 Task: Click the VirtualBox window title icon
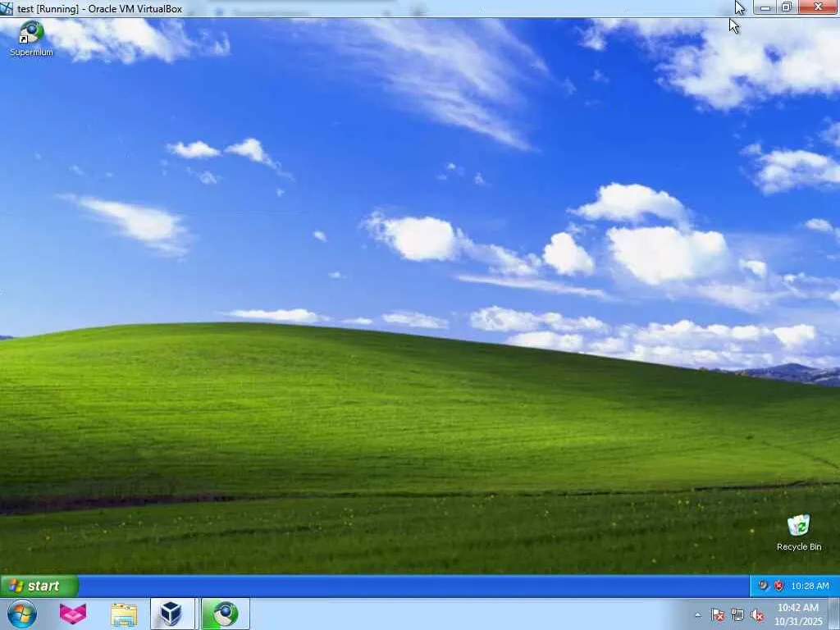[x=7, y=8]
